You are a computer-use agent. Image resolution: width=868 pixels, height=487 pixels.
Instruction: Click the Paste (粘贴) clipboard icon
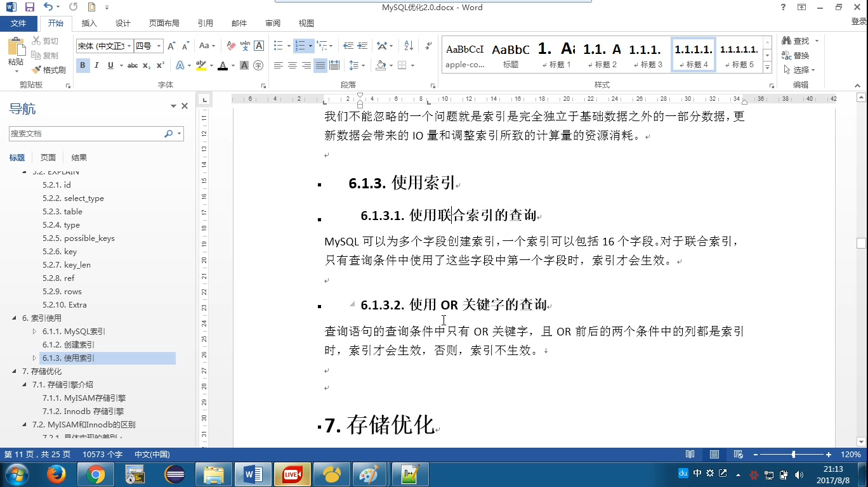click(x=16, y=47)
